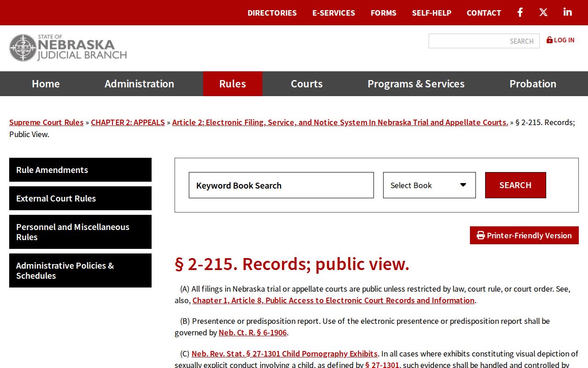Click Printer-Friendly Version button

524,235
